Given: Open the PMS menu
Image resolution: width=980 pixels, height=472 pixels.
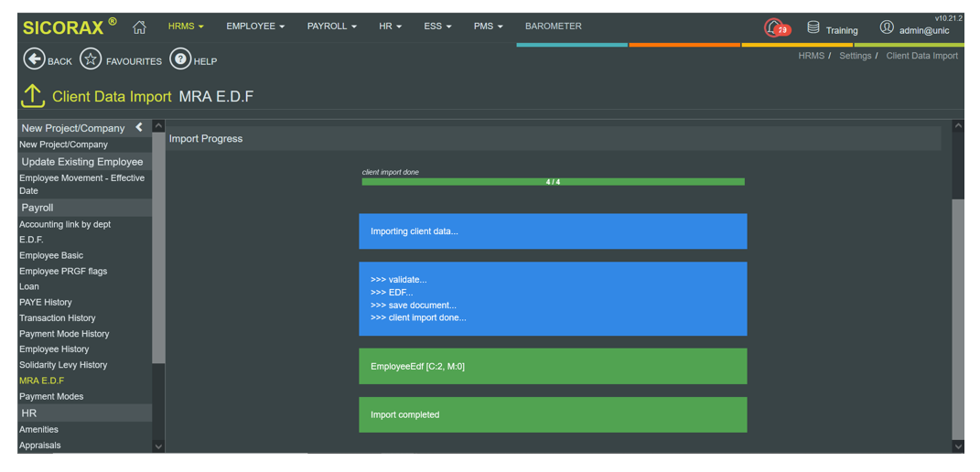Looking at the screenshot, I should point(488,27).
